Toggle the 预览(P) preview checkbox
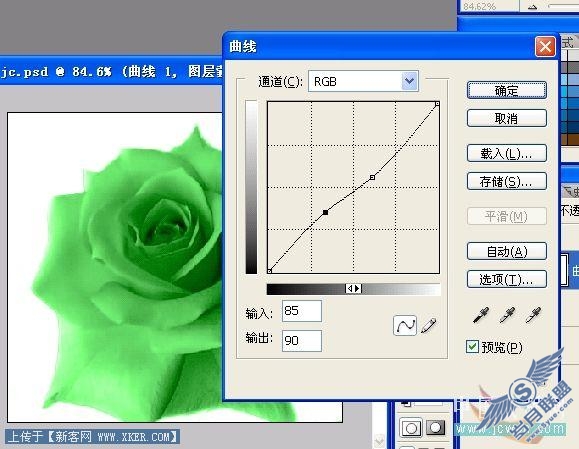 472,347
